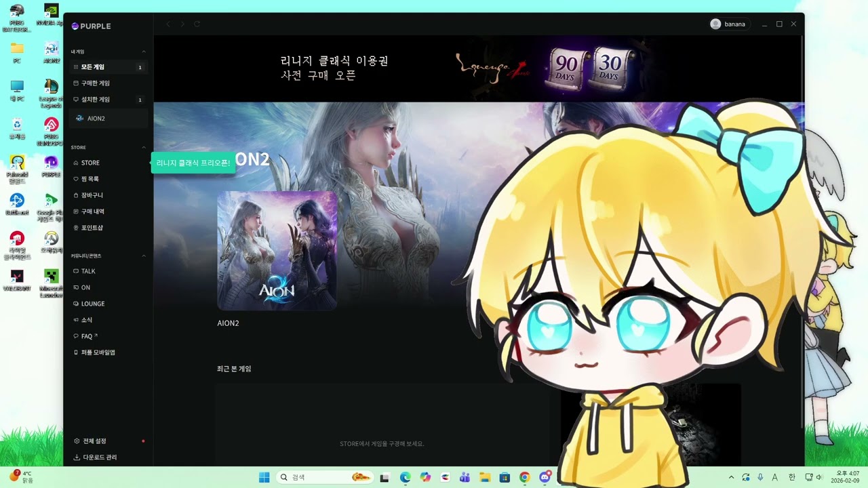This screenshot has height=488, width=868.
Task: Open ON streaming item
Action: click(108, 287)
